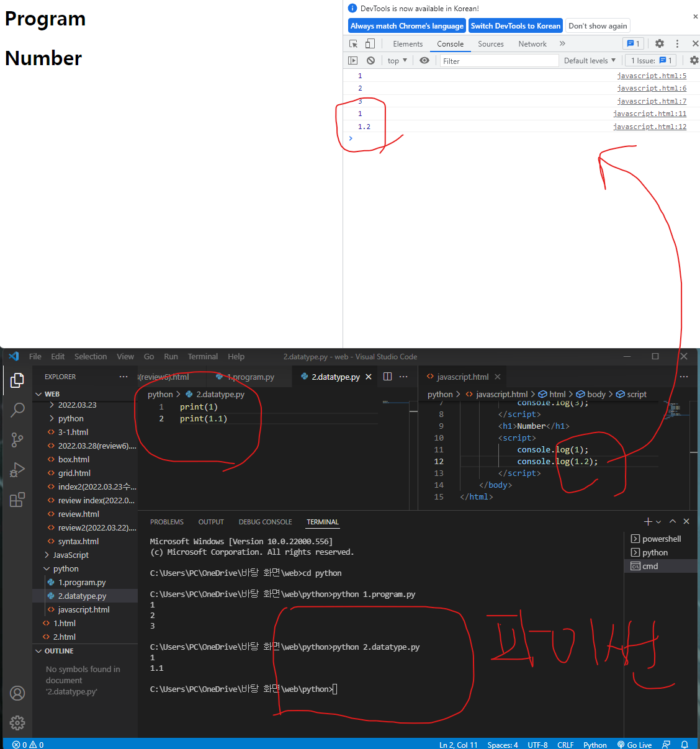Screen dimensions: 700x749
Task: Click the 'script' breadcrumb item
Action: 631,394
